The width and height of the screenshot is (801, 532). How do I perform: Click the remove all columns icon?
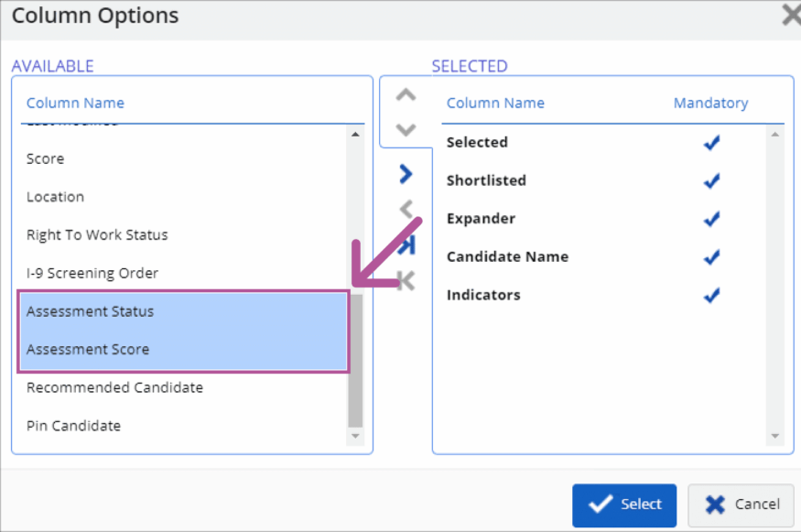point(406,281)
